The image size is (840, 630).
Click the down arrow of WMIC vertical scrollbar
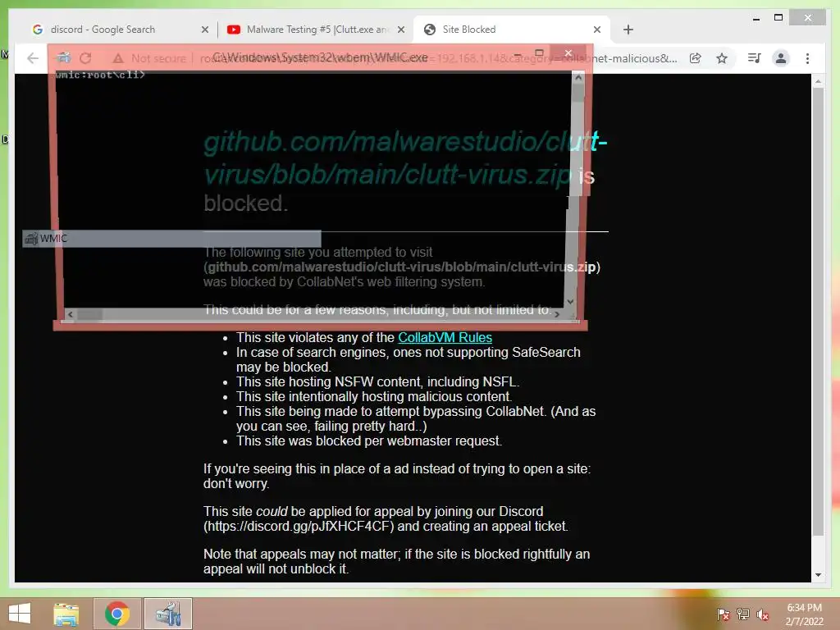[571, 302]
